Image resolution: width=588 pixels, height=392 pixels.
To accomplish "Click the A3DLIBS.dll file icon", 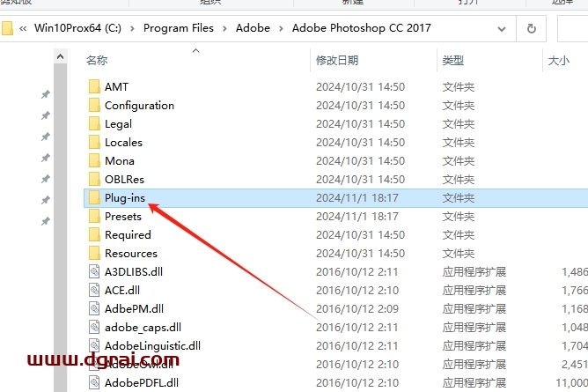I will tap(94, 271).
